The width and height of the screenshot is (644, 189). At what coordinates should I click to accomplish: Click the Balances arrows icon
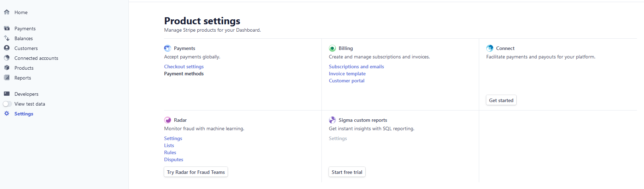click(x=7, y=38)
